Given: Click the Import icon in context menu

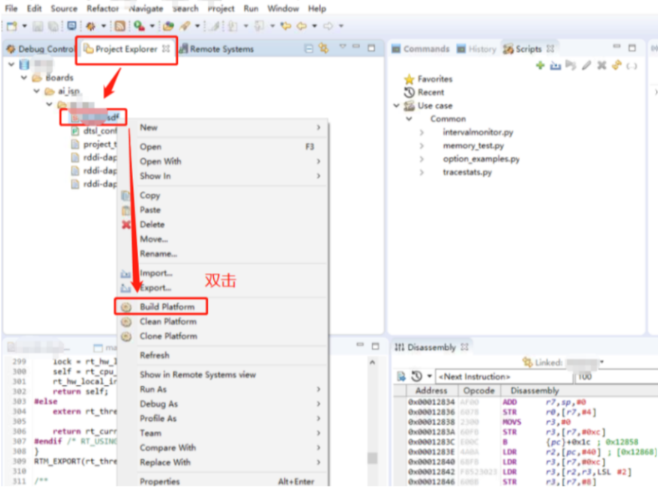Looking at the screenshot, I should pyautogui.click(x=127, y=272).
